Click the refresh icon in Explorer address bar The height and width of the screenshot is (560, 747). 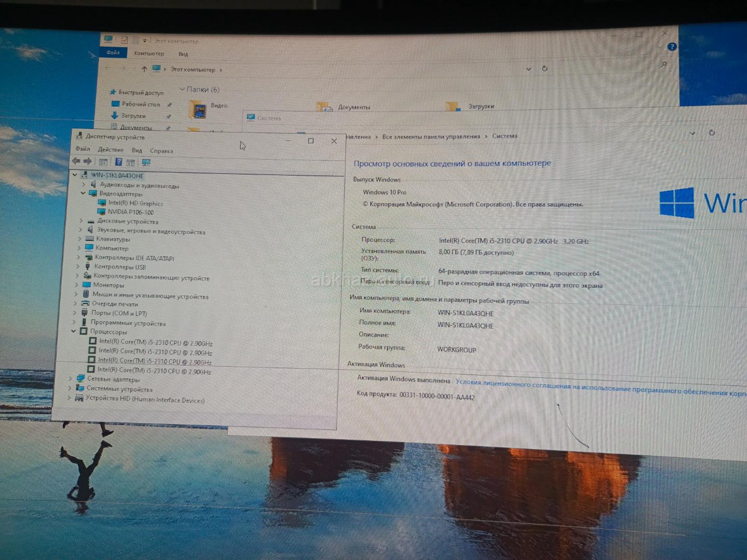545,68
